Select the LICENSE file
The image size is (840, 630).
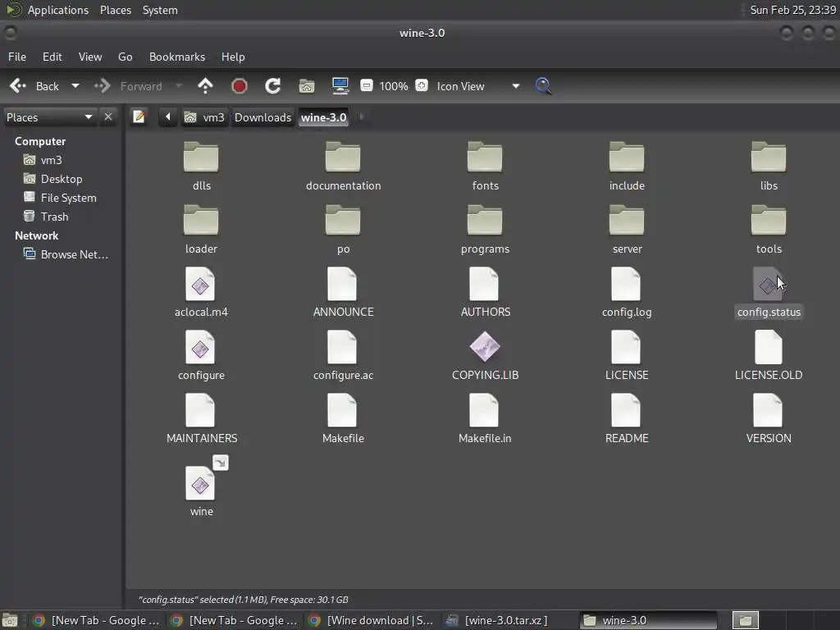point(626,356)
